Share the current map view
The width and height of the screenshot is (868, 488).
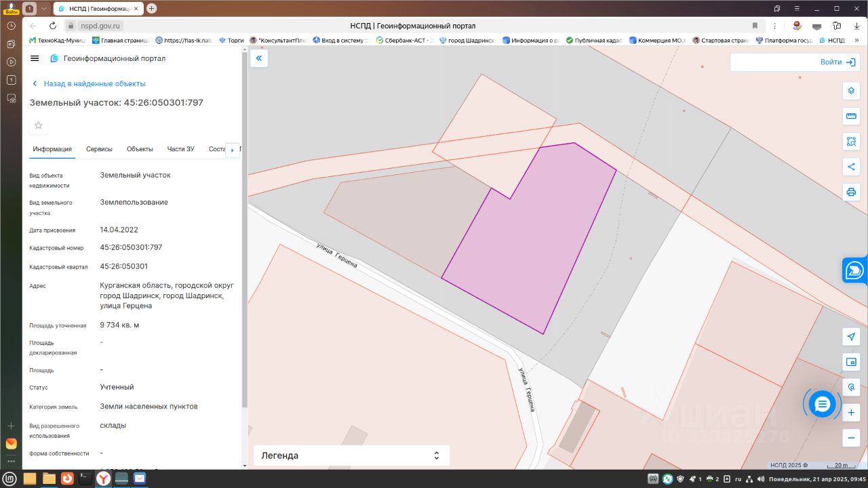pos(851,167)
